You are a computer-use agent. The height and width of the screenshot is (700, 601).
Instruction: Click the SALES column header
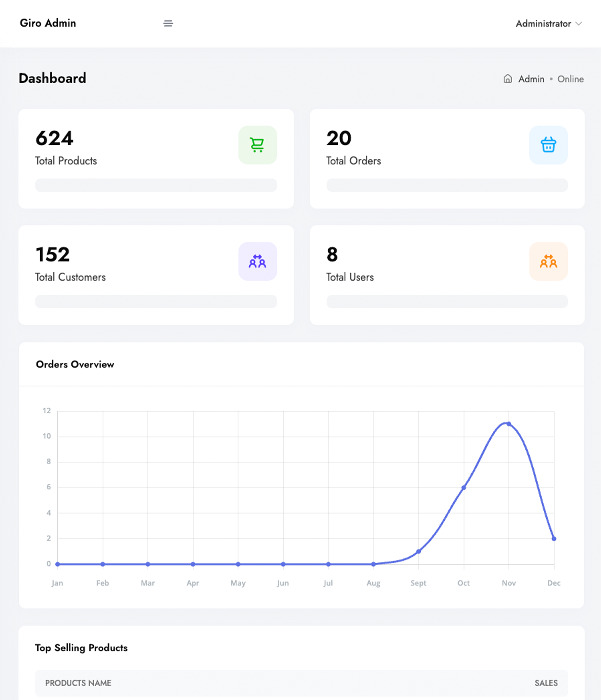(x=546, y=683)
